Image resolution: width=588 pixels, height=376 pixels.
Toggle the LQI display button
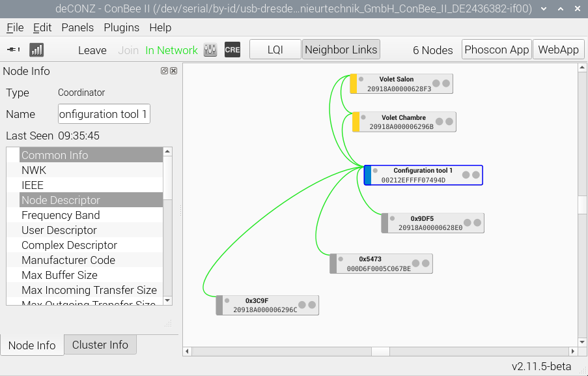(x=275, y=50)
